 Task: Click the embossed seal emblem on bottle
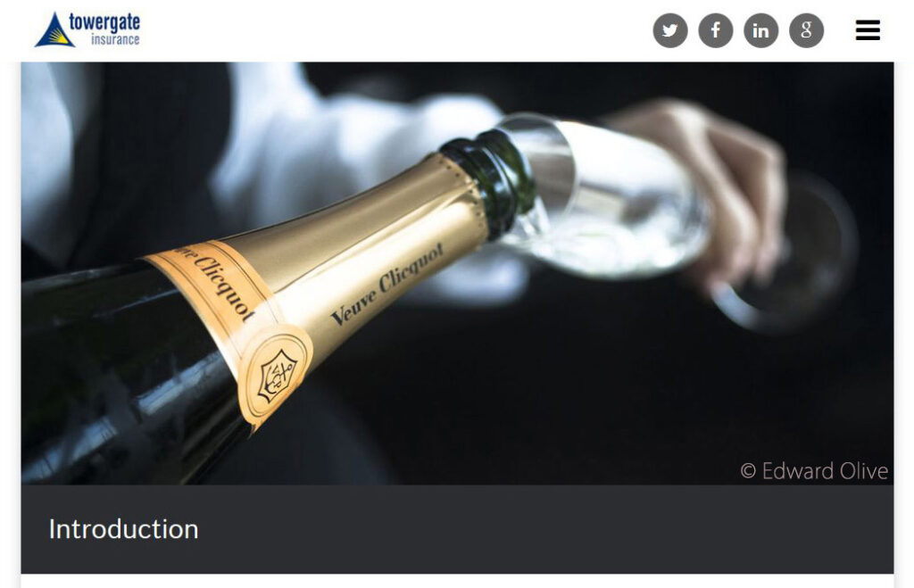(278, 375)
